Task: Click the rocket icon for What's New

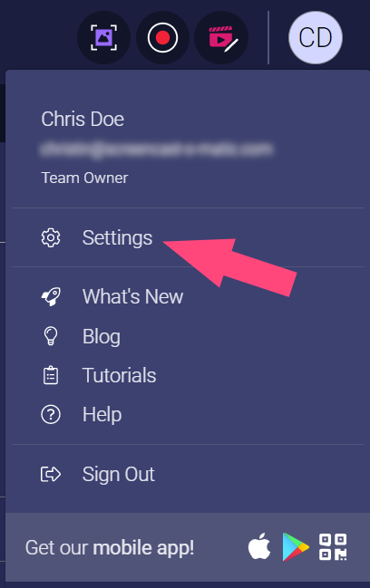Action: [51, 296]
